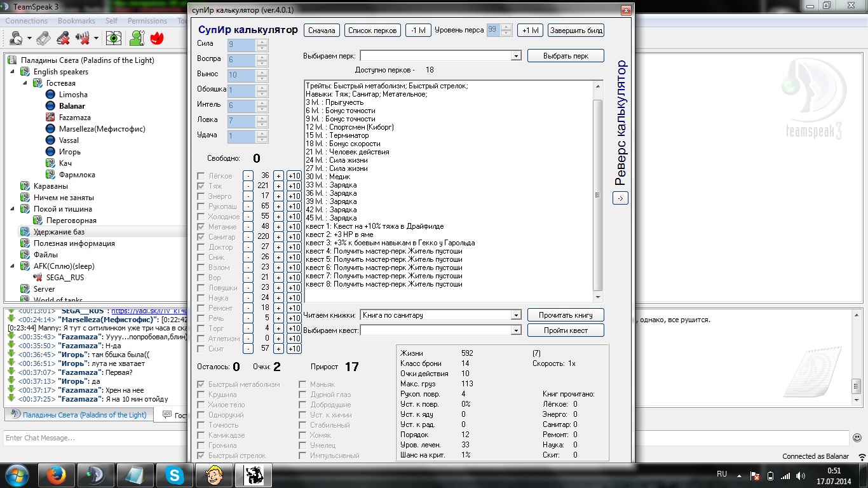Click the muted icon next to SEGA__RUS

[x=38, y=278]
